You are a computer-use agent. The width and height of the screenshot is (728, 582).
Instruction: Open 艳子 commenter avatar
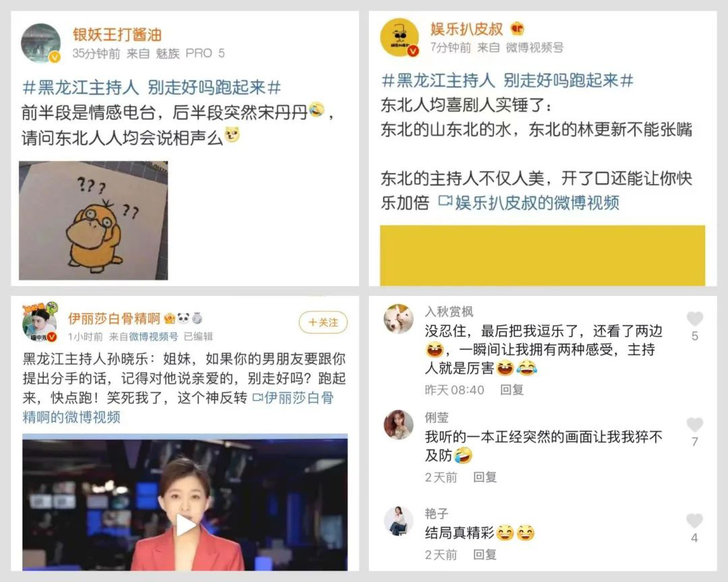(398, 521)
